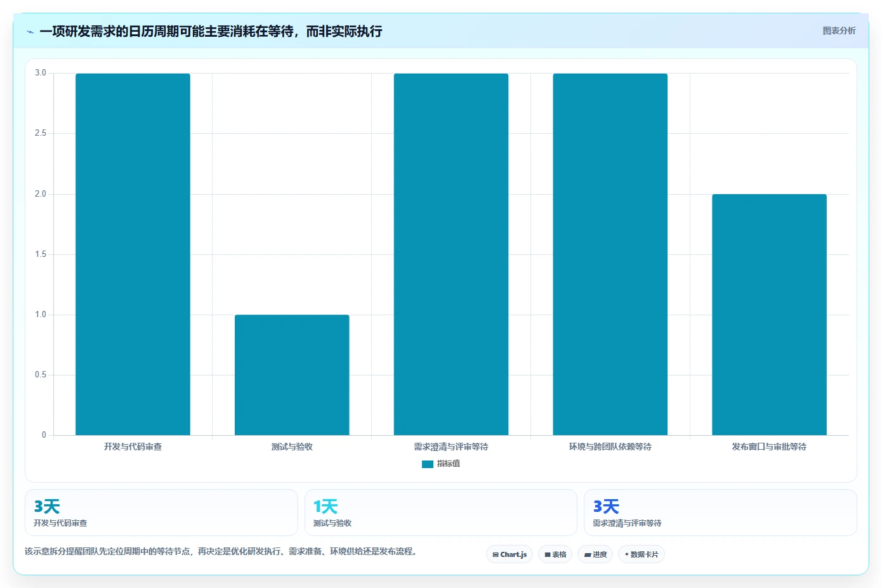The width and height of the screenshot is (882, 588).
Task: Click the 2.5 y-axis tick label
Action: pos(41,133)
